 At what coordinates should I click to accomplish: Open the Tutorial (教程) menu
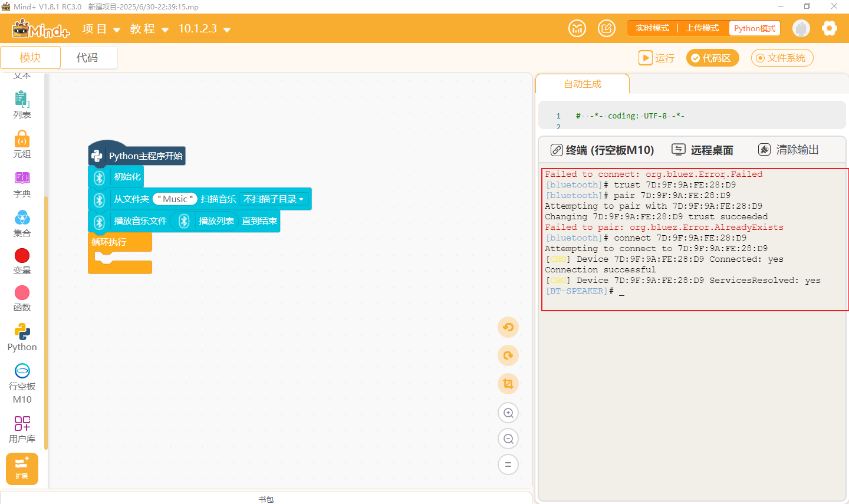[x=150, y=29]
